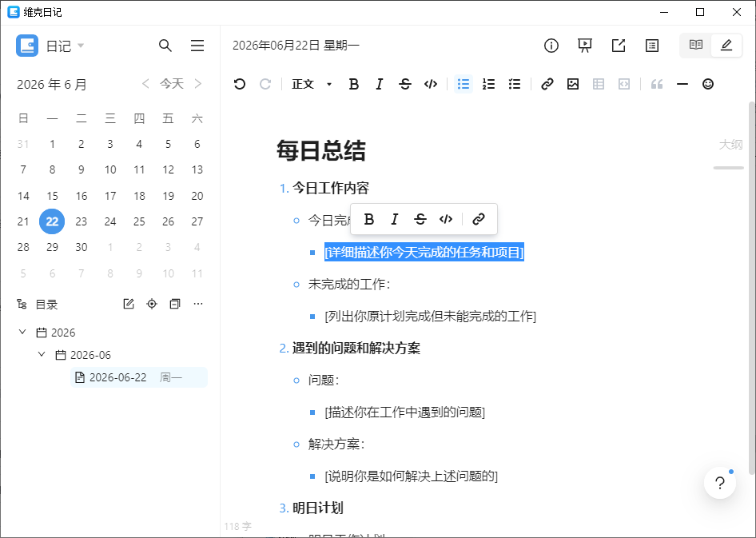Collapse the 2026-06 folder

[x=42, y=354]
